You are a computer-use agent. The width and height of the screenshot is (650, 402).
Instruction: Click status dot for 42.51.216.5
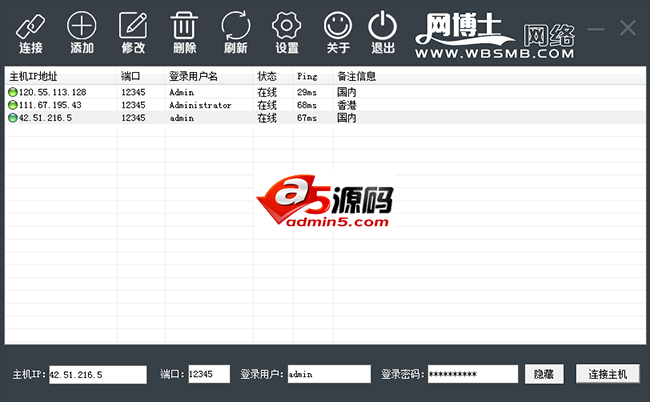[x=12, y=118]
